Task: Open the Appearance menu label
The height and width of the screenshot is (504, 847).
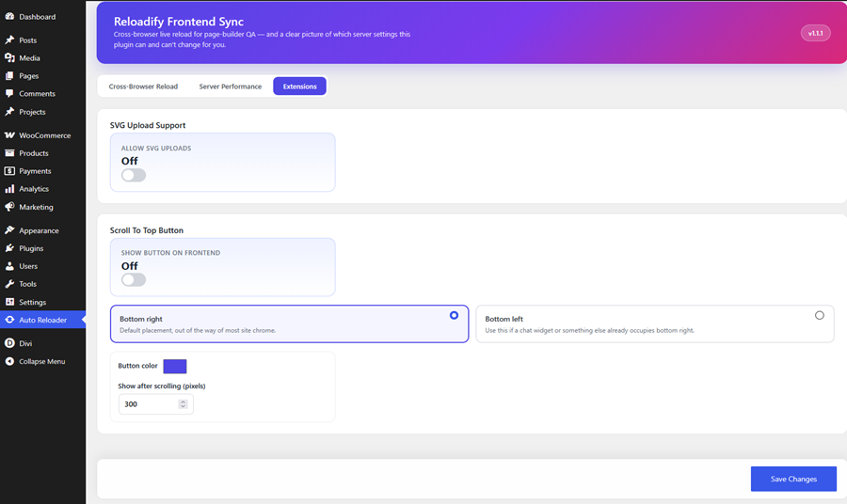Action: 39,230
